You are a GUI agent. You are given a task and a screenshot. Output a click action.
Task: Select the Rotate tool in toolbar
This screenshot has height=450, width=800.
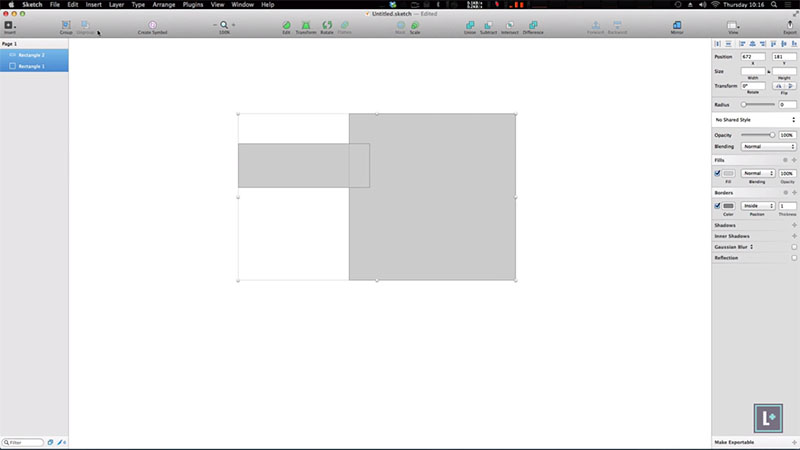pos(327,25)
